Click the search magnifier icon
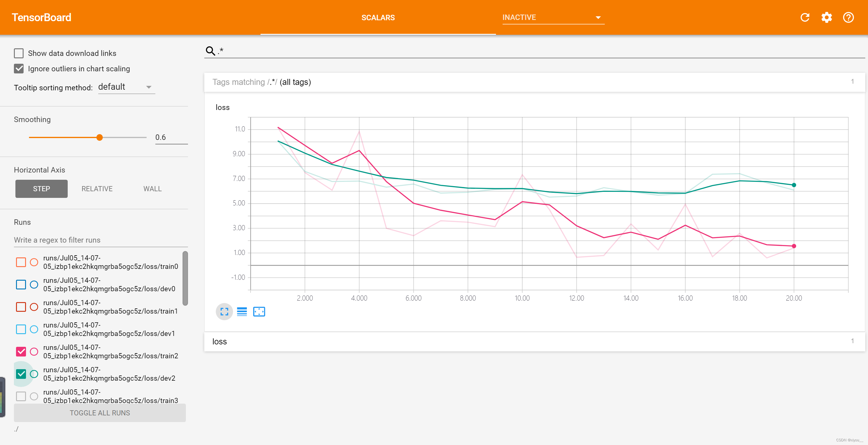 tap(210, 51)
